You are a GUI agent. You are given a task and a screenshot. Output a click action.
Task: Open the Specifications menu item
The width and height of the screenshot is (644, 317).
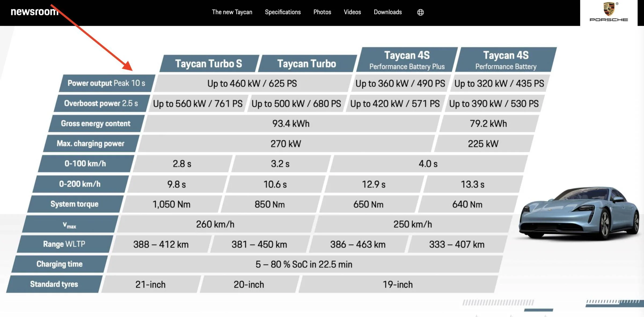click(283, 12)
